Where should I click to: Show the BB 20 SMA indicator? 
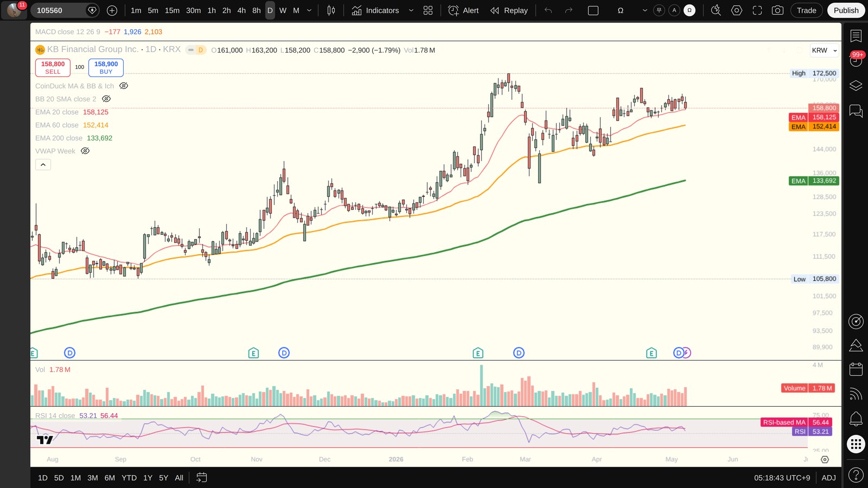pos(106,99)
